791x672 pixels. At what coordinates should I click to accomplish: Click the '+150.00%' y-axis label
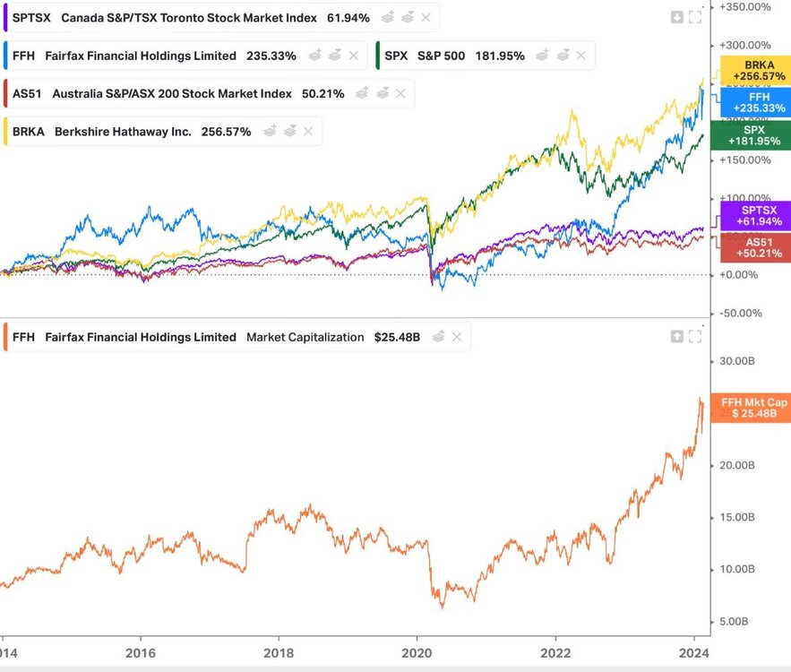[745, 160]
